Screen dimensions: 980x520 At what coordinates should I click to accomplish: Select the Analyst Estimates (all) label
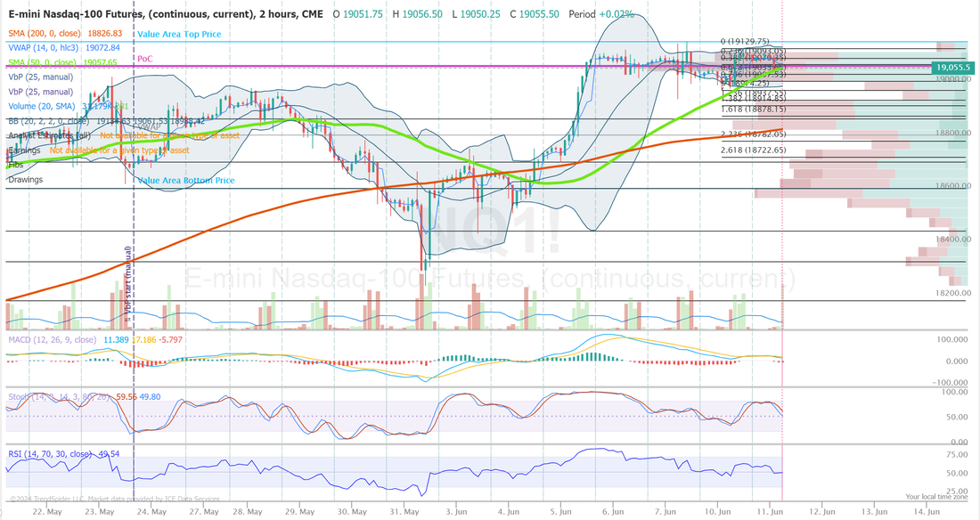pos(49,135)
